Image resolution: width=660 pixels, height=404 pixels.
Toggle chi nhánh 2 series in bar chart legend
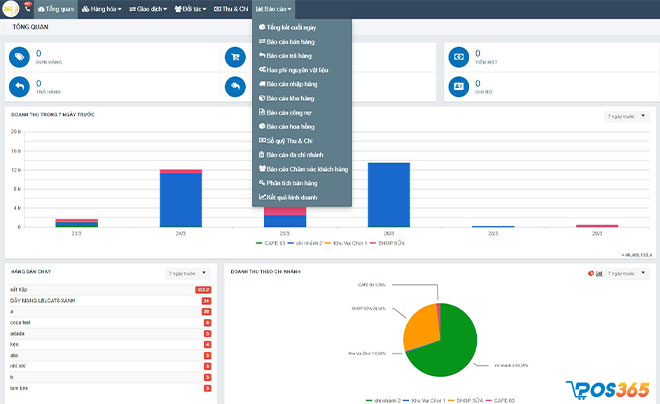[x=305, y=243]
